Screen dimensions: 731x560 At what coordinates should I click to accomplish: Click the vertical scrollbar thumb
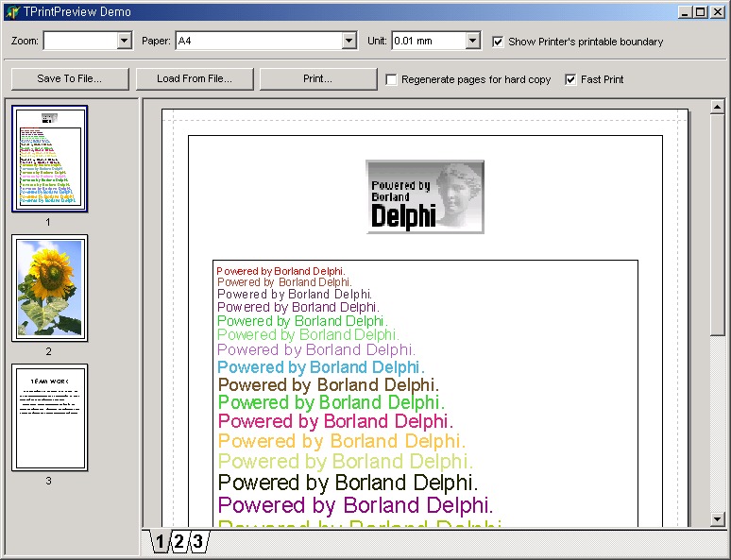tap(718, 224)
